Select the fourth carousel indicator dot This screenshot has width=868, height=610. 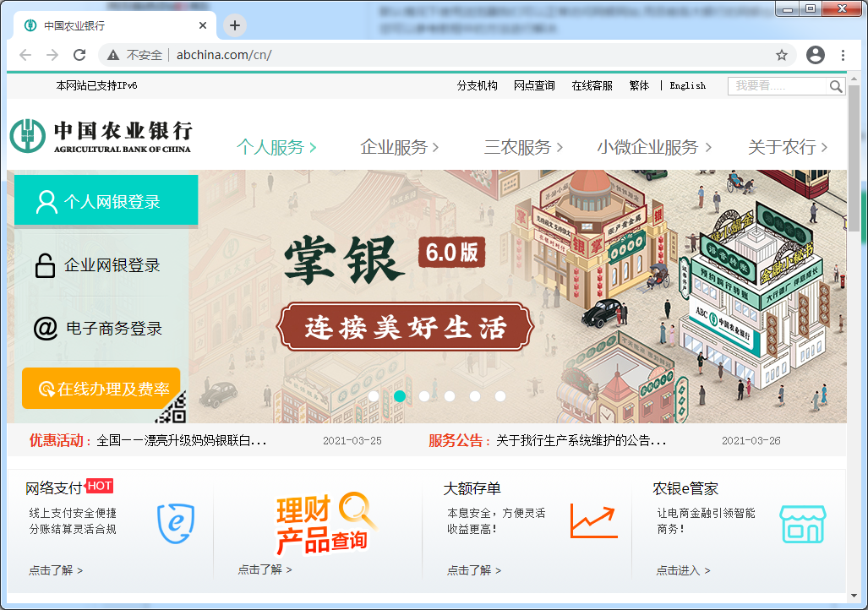pyautogui.click(x=450, y=395)
